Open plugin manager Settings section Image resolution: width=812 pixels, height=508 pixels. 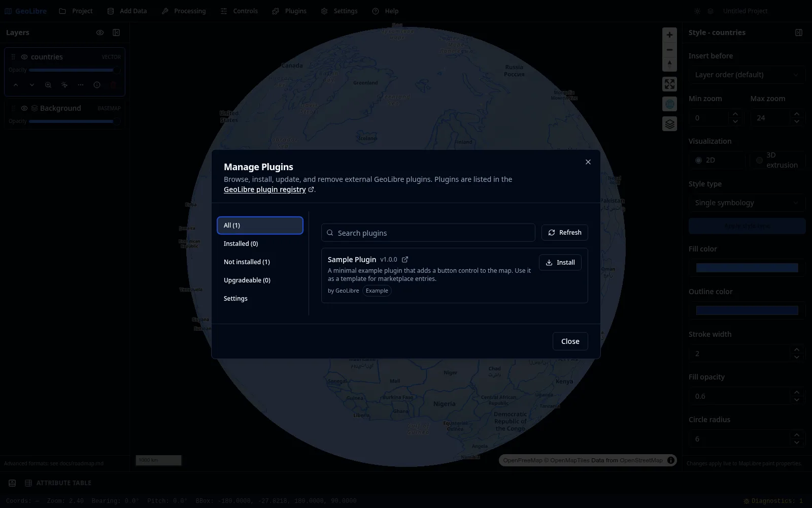pyautogui.click(x=260, y=299)
